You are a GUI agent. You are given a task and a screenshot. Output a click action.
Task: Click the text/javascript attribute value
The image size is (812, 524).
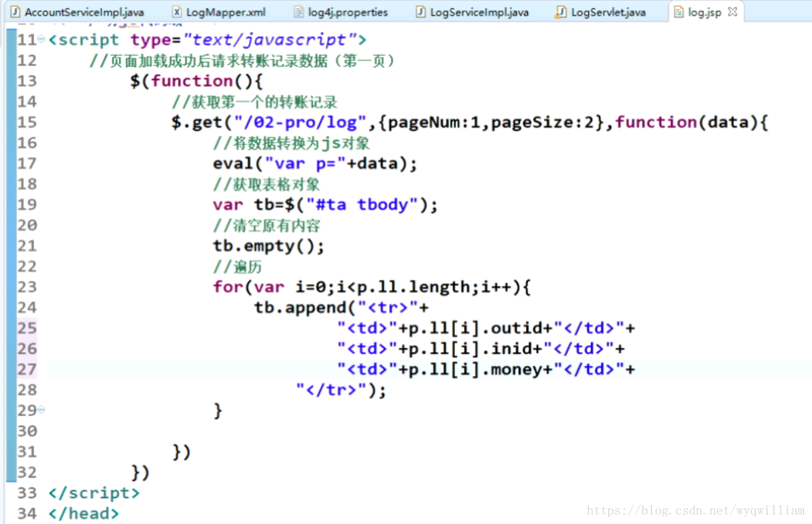[269, 40]
